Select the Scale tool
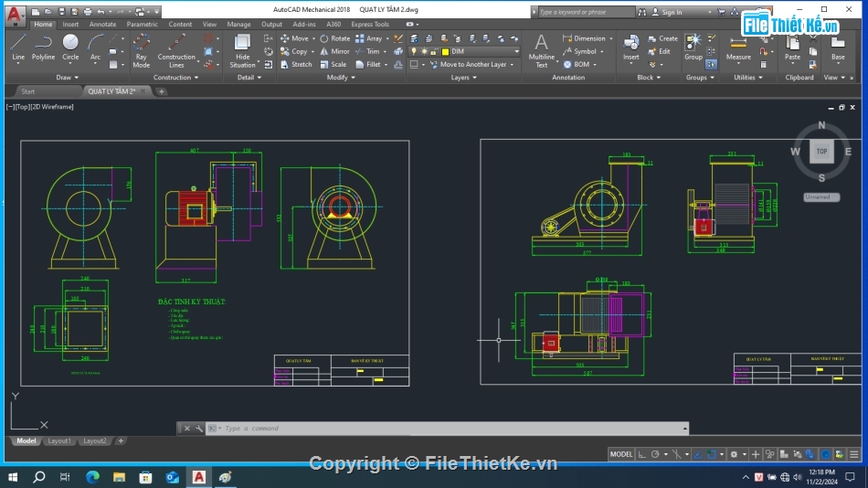868x488 pixels. click(x=333, y=64)
